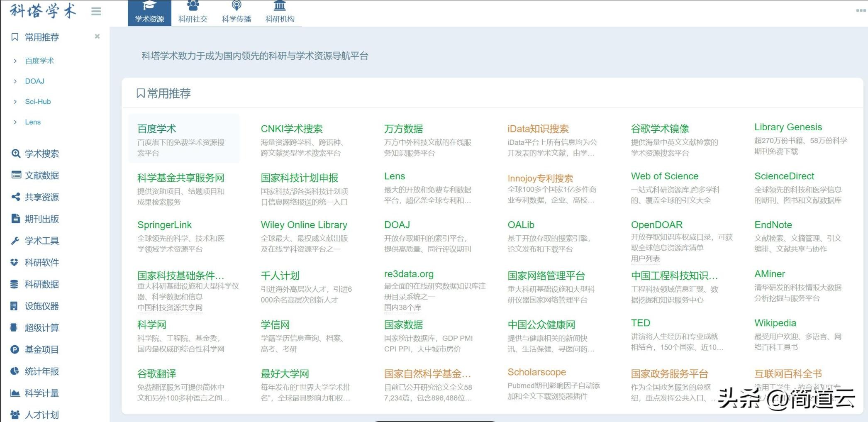The width and height of the screenshot is (868, 422).
Task: Open the 科学计量 sidebar menu item
Action: point(41,393)
